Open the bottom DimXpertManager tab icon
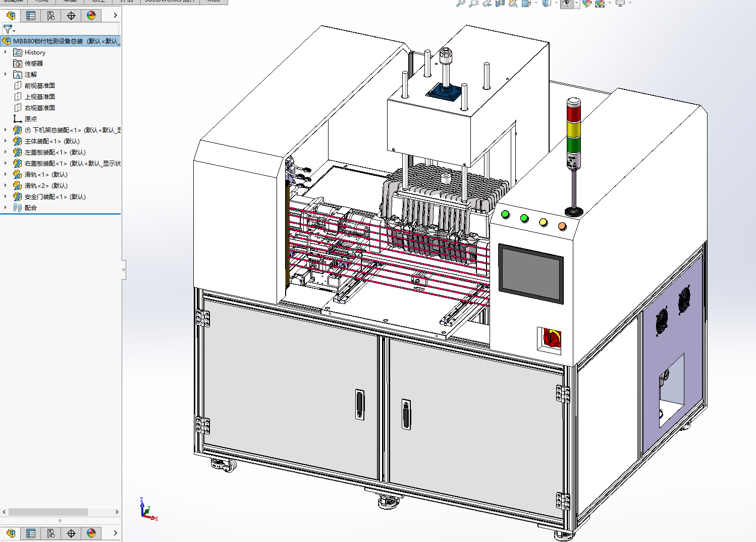The height and width of the screenshot is (542, 756). click(x=71, y=533)
